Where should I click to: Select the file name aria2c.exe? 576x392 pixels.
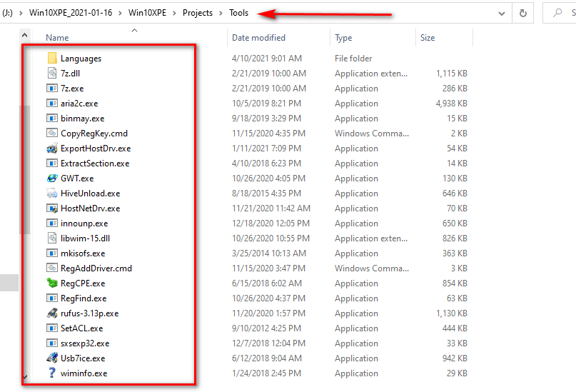79,104
